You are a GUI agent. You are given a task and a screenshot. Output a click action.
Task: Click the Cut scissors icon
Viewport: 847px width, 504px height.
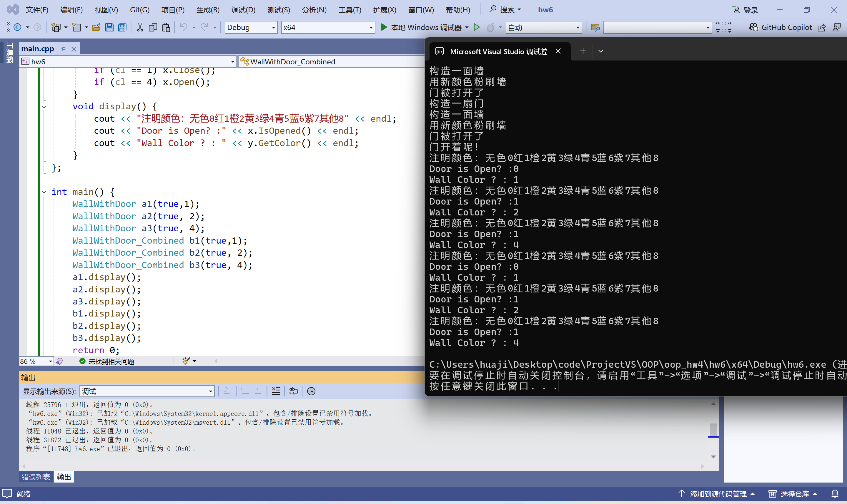140,28
